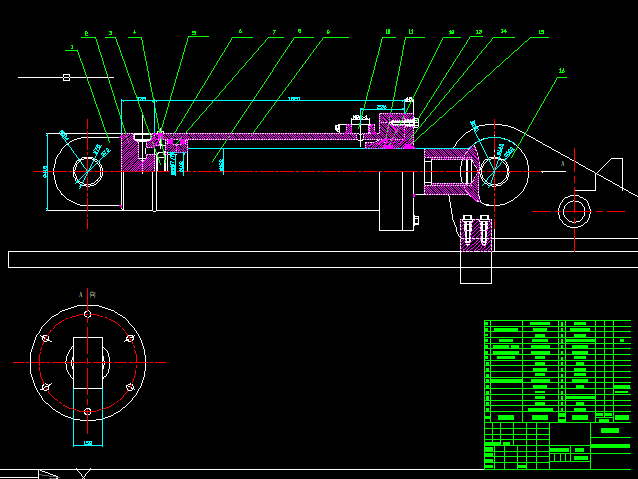Viewport: 638px width, 479px height.
Task: Select part balloon number 1
Action: pyautogui.click(x=72, y=47)
